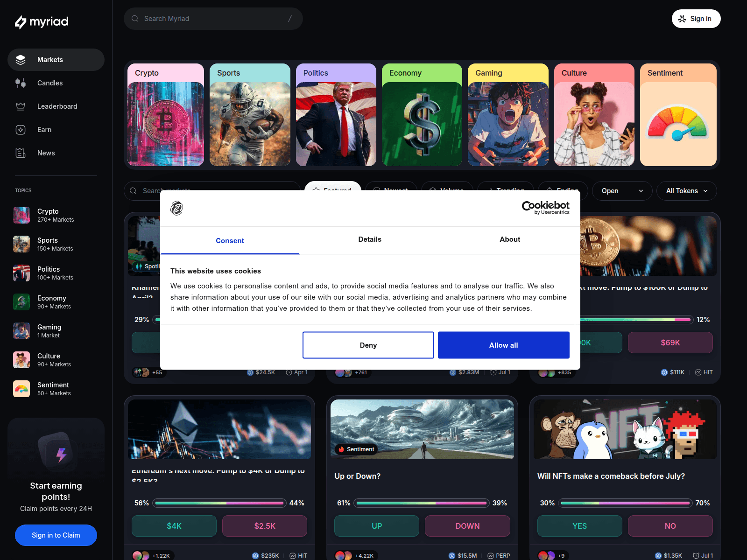Click Deny cookies button
Image resolution: width=747 pixels, height=560 pixels.
pyautogui.click(x=368, y=345)
